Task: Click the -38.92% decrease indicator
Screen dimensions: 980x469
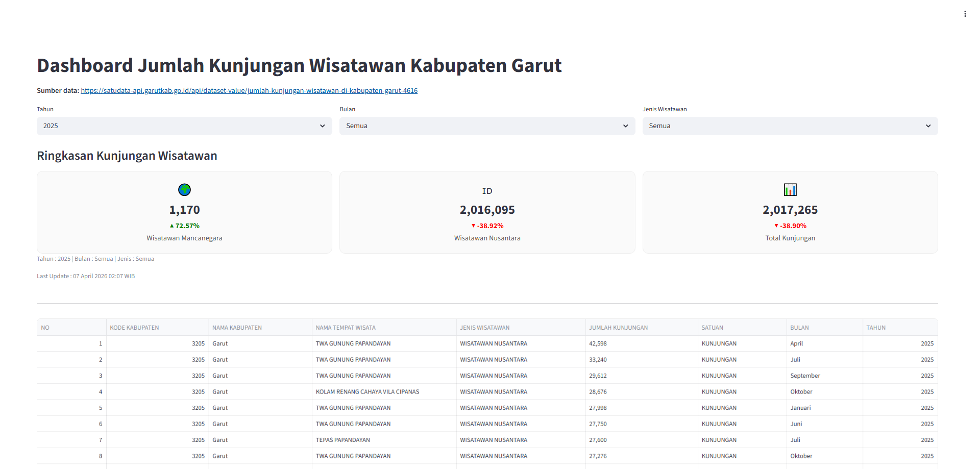Action: pos(487,226)
